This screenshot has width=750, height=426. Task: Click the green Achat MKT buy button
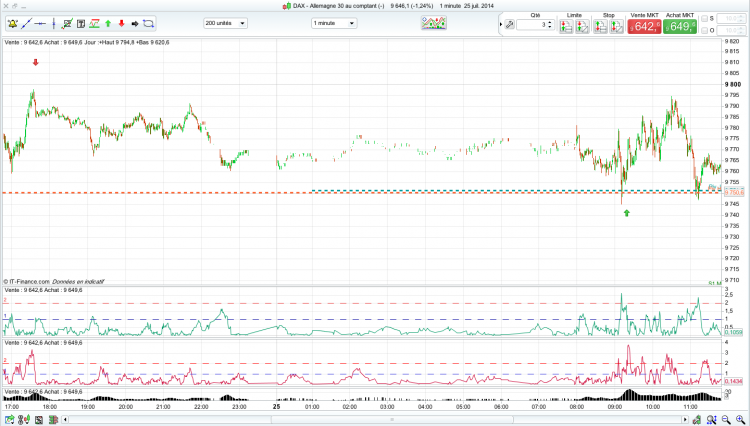pos(680,26)
